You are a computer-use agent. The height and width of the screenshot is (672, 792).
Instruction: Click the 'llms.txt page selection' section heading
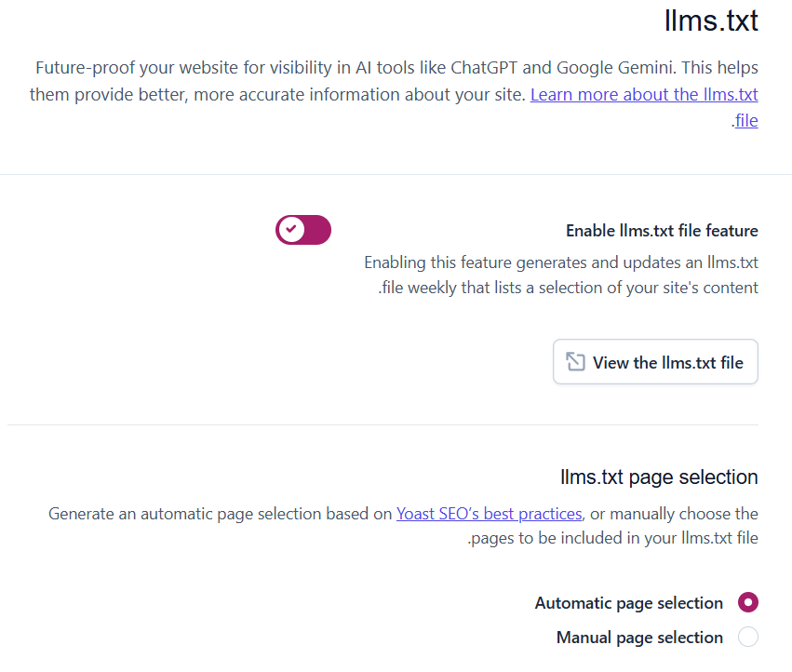click(x=659, y=477)
